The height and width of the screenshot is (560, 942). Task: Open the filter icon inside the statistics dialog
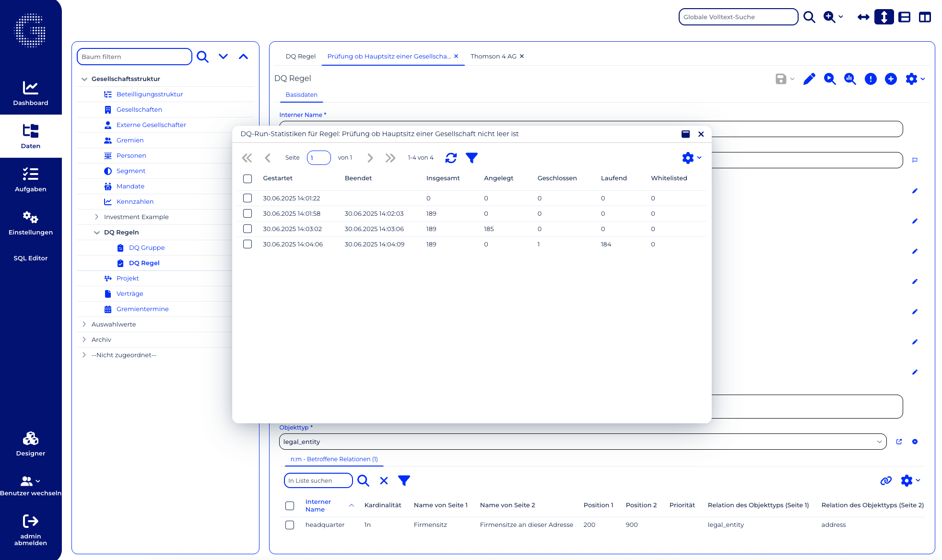pyautogui.click(x=472, y=157)
